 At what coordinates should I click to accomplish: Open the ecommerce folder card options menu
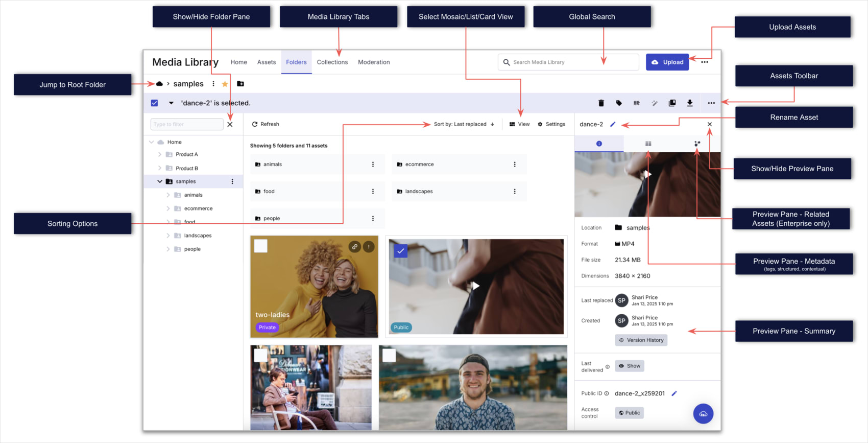515,165
